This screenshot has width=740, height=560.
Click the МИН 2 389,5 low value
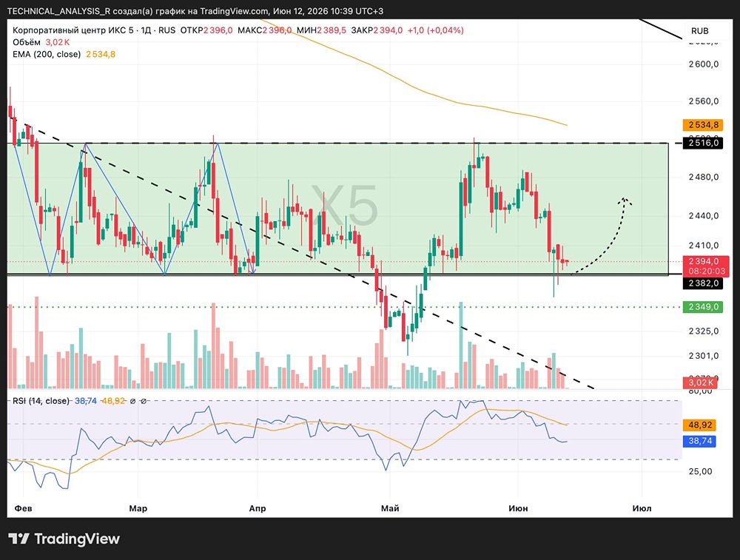coord(321,30)
